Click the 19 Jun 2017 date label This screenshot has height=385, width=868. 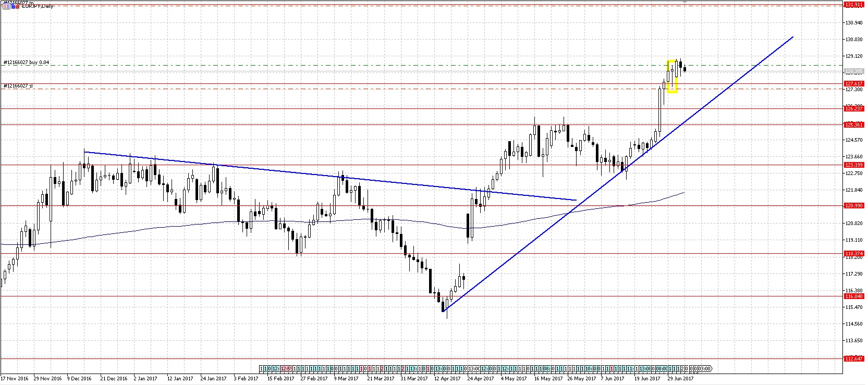648,379
